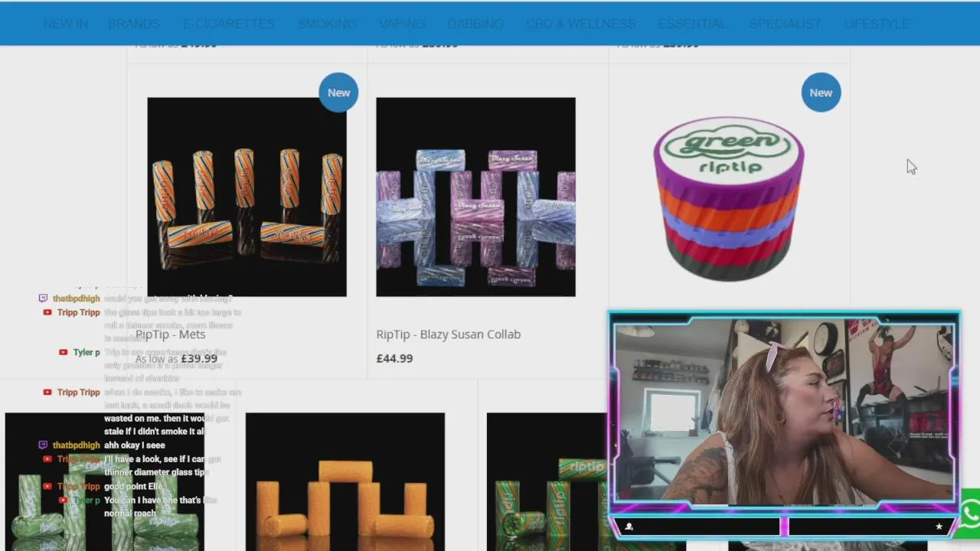The height and width of the screenshot is (551, 980).
Task: Open the green and orange swirl tips image
Action: tap(547, 481)
